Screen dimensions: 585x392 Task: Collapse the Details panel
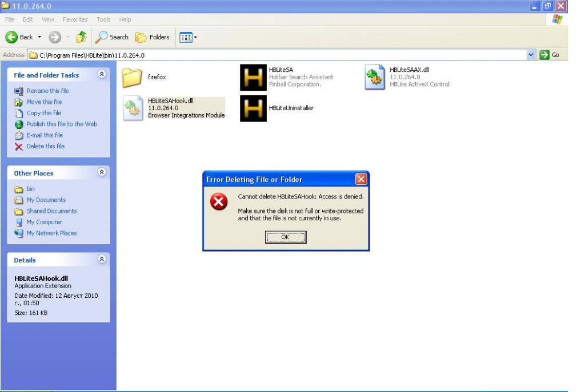tap(102, 259)
